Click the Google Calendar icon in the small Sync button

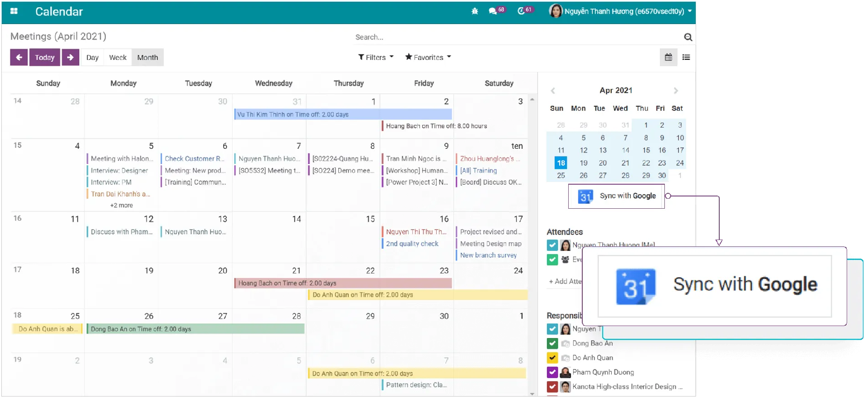coord(585,196)
